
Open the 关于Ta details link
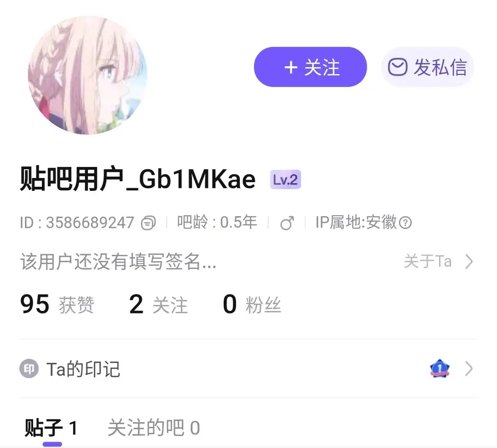[438, 262]
